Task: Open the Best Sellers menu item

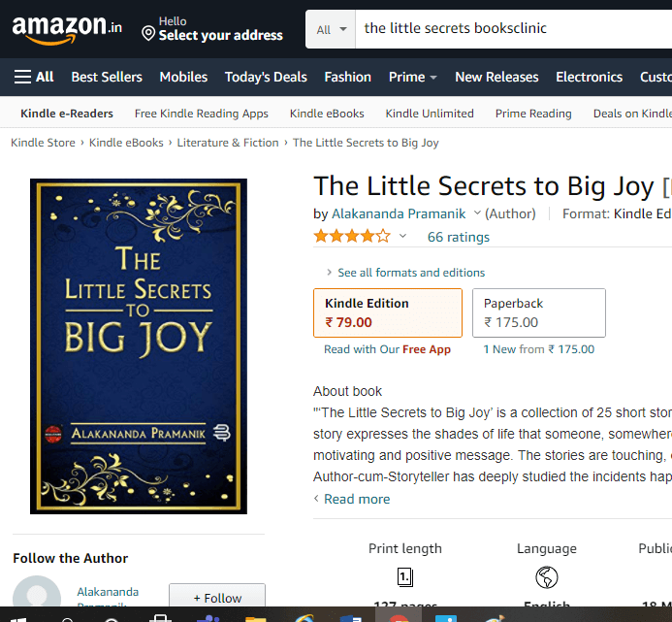Action: (x=107, y=77)
